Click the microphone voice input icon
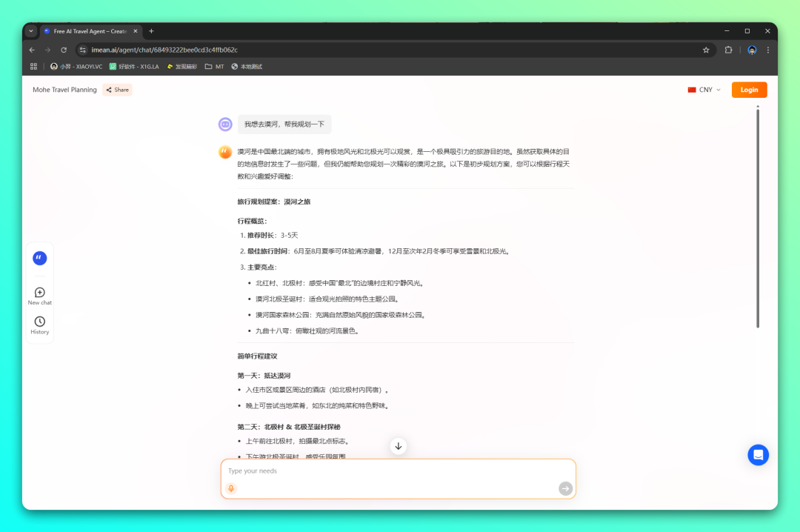 click(231, 488)
